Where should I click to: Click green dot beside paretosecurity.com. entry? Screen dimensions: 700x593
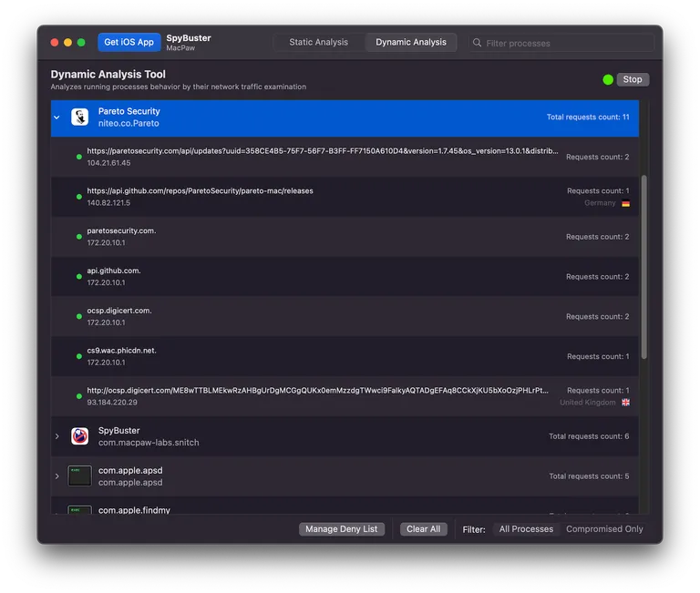(x=79, y=237)
